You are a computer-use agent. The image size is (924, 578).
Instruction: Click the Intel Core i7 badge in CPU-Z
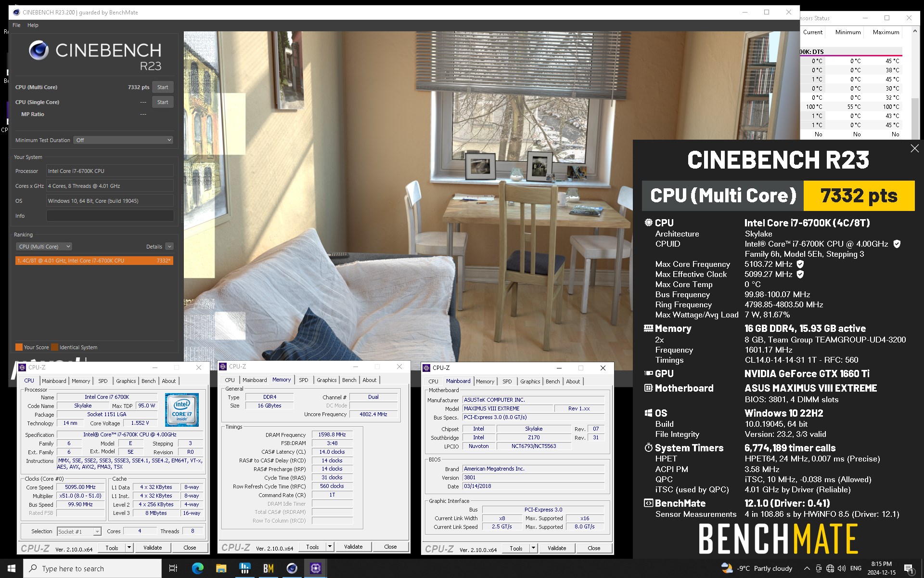[x=182, y=410]
